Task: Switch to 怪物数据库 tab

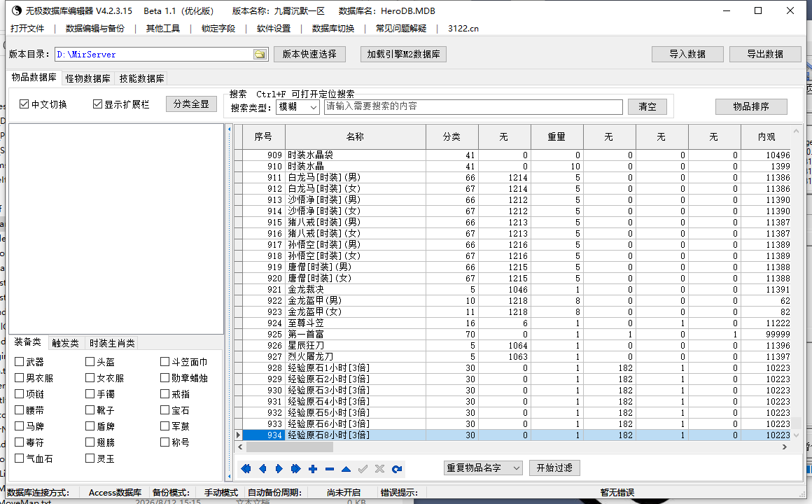Action: [x=88, y=78]
